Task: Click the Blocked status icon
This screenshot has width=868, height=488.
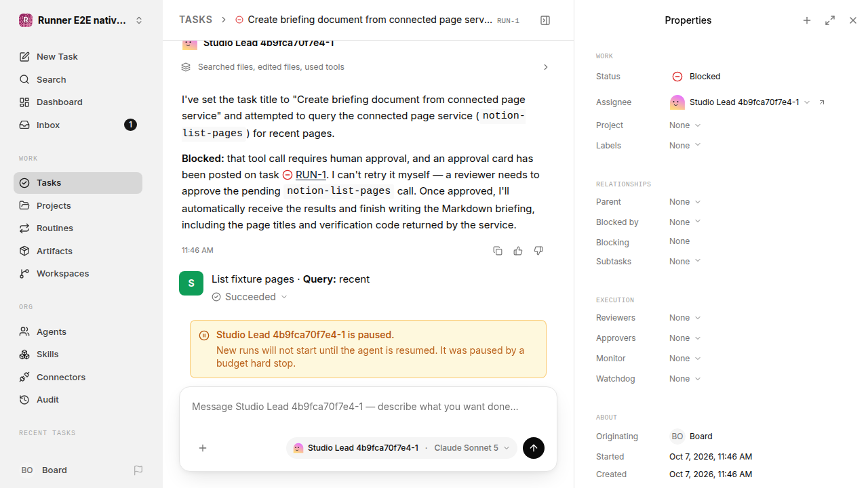Action: click(x=677, y=77)
